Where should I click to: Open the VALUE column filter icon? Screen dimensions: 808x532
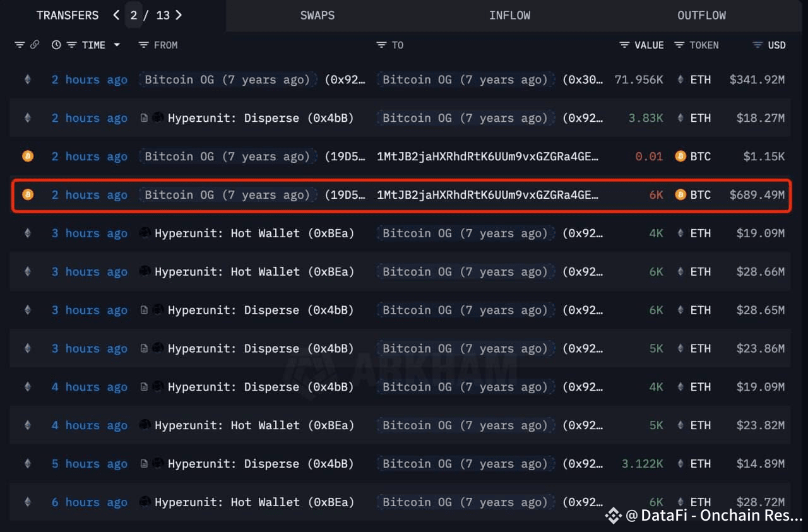pos(624,45)
